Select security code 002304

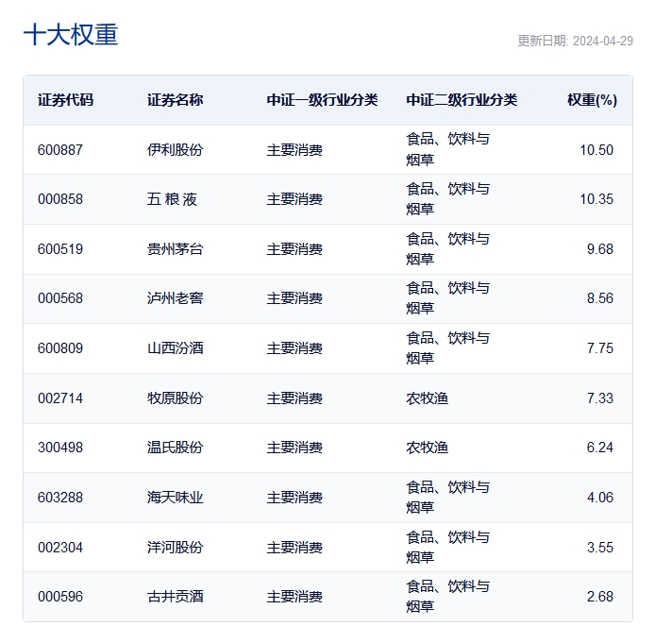click(60, 548)
